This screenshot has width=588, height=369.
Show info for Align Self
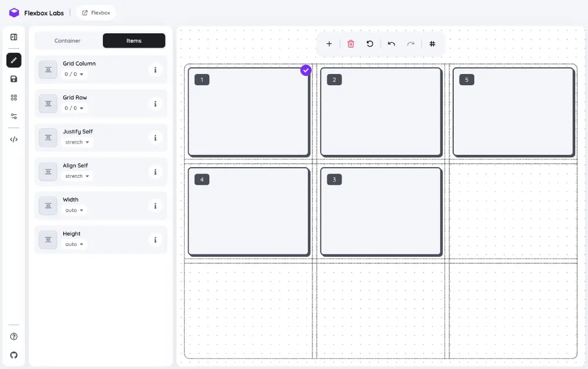tap(155, 172)
